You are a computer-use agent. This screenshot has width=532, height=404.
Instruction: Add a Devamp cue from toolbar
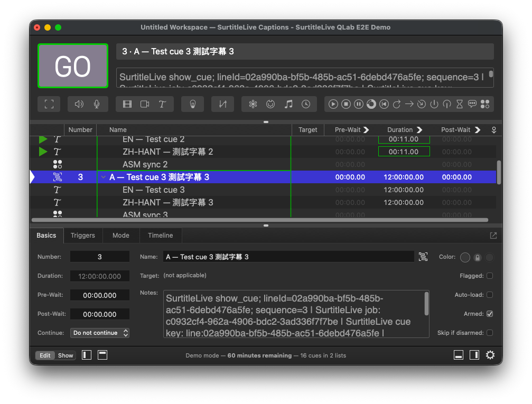tap(397, 104)
